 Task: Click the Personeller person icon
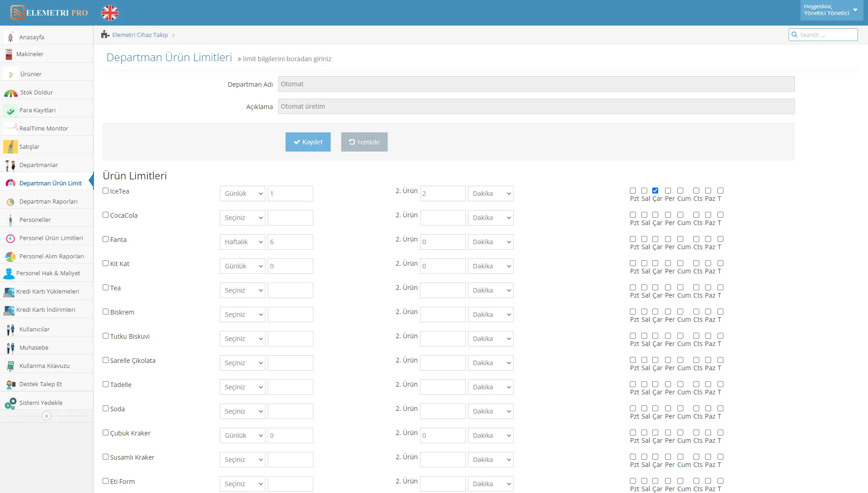(10, 220)
